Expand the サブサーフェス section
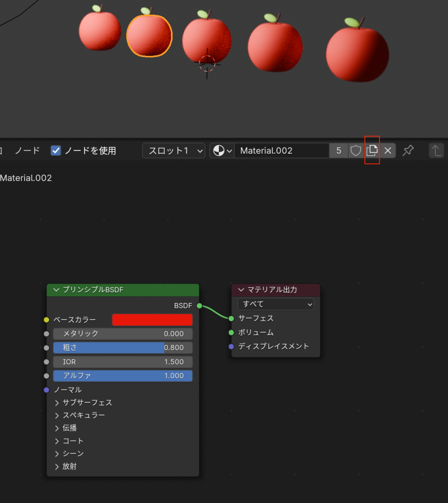The height and width of the screenshot is (503, 448). [57, 403]
